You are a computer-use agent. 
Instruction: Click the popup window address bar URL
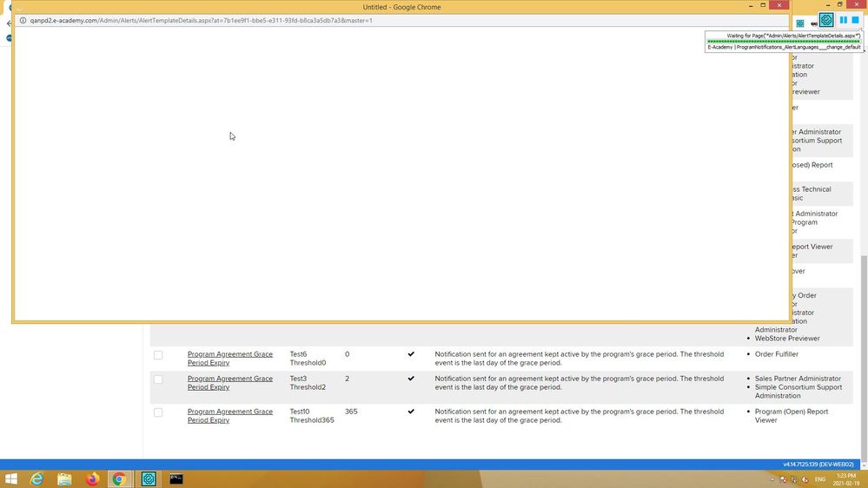tap(201, 21)
